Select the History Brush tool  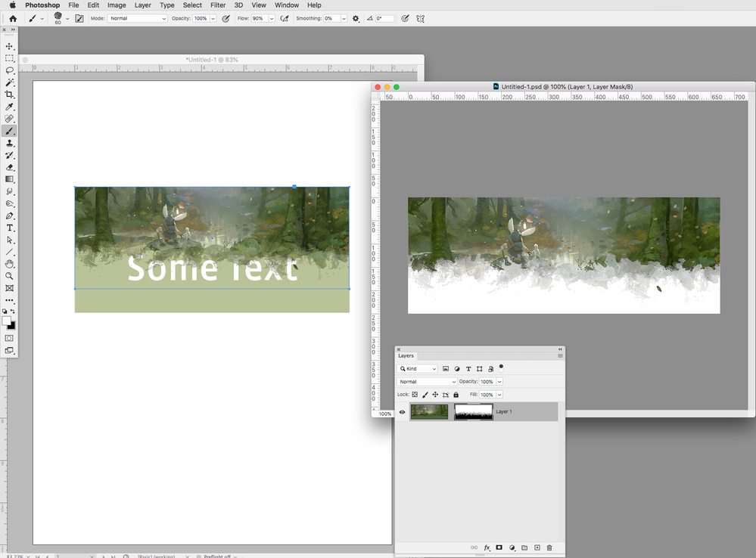point(9,155)
